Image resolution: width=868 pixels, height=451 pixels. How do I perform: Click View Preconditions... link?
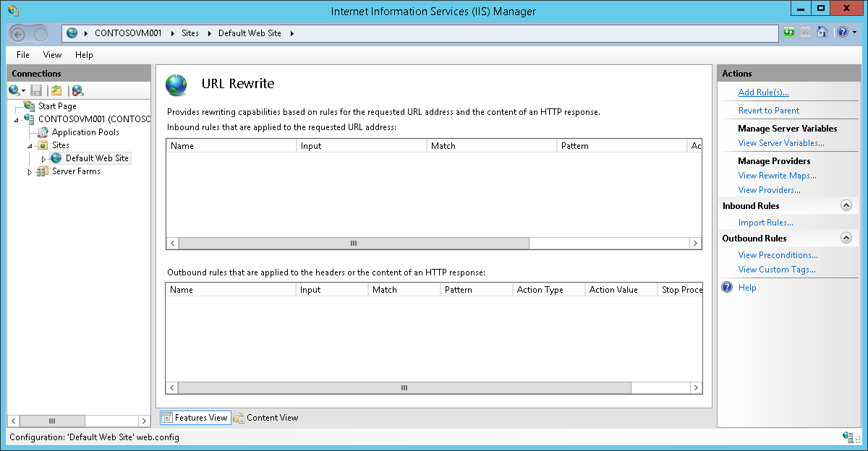(778, 255)
